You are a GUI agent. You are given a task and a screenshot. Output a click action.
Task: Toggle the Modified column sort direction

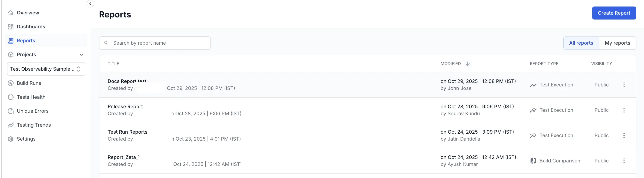pyautogui.click(x=468, y=63)
